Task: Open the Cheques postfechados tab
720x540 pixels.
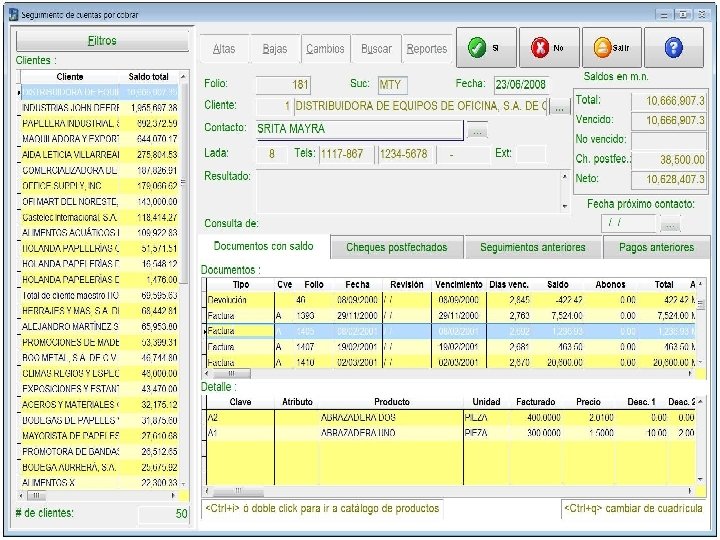Action: 396,247
